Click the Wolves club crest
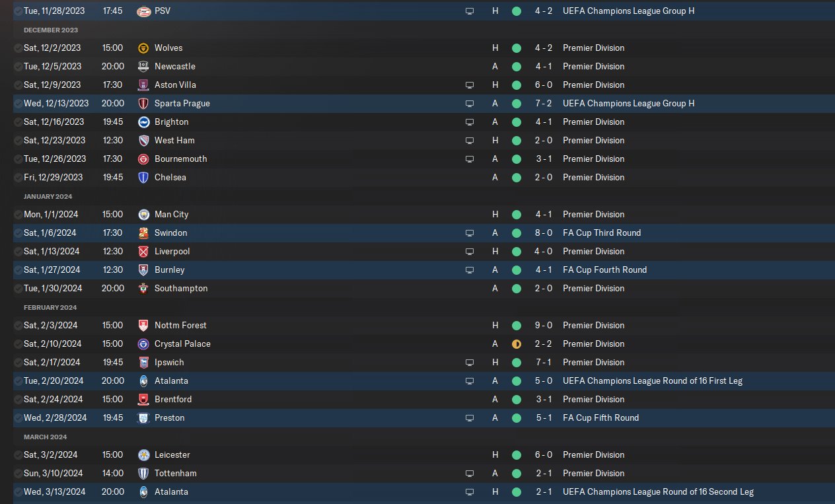Screen dimensions: 835x504 143,48
